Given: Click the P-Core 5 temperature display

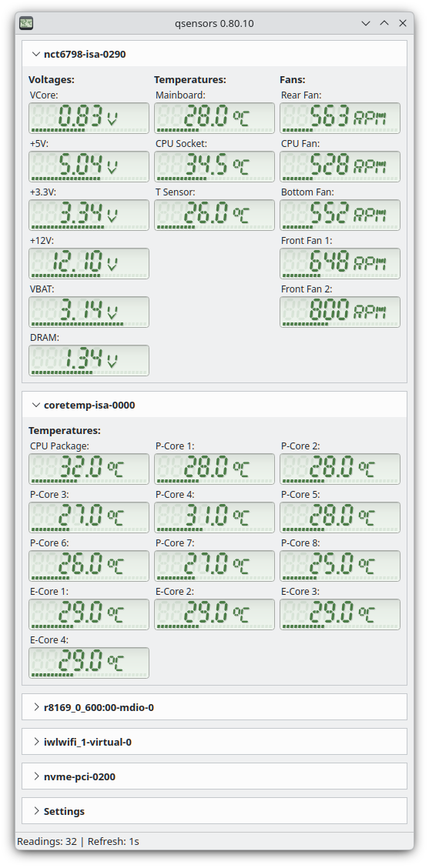Looking at the screenshot, I should pos(340,517).
